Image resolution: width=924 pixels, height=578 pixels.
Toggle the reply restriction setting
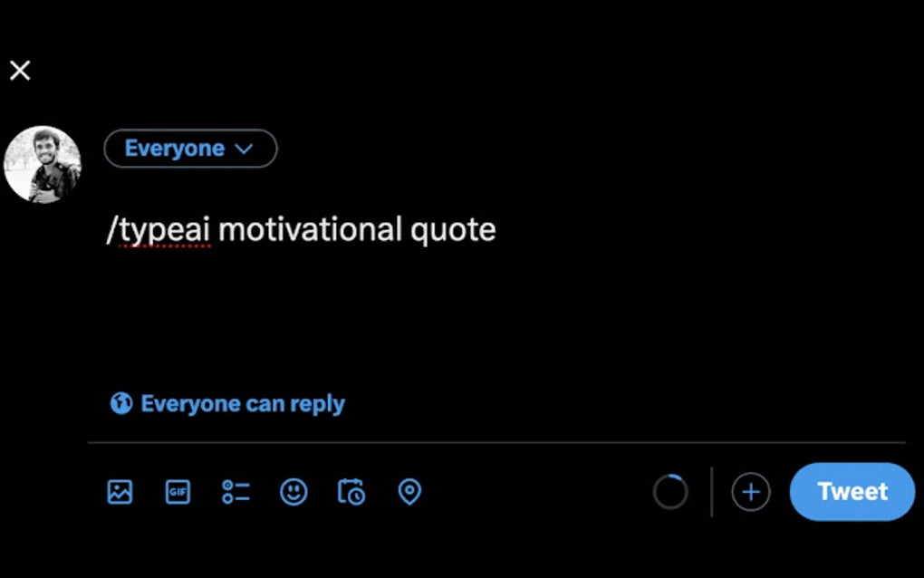point(242,402)
